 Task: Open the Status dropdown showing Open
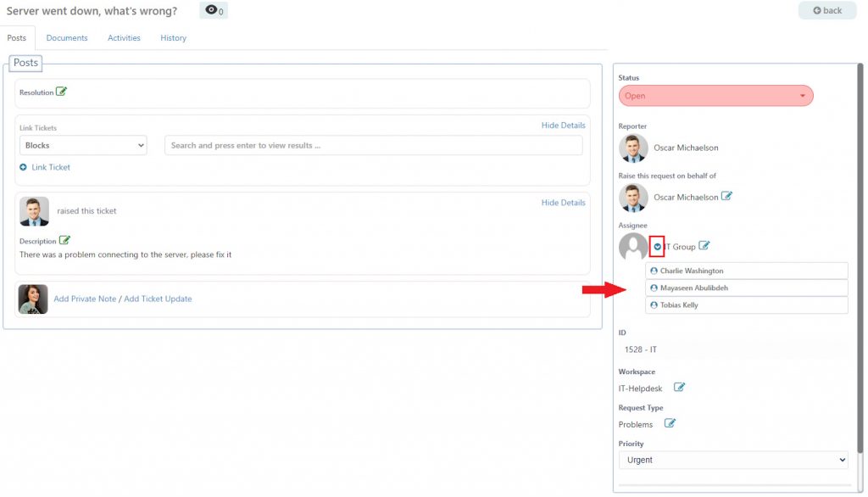pos(715,96)
